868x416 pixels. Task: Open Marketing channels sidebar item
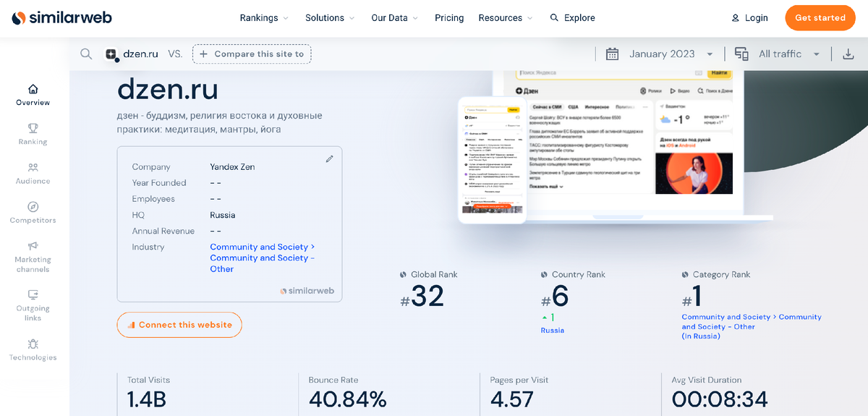(x=33, y=257)
